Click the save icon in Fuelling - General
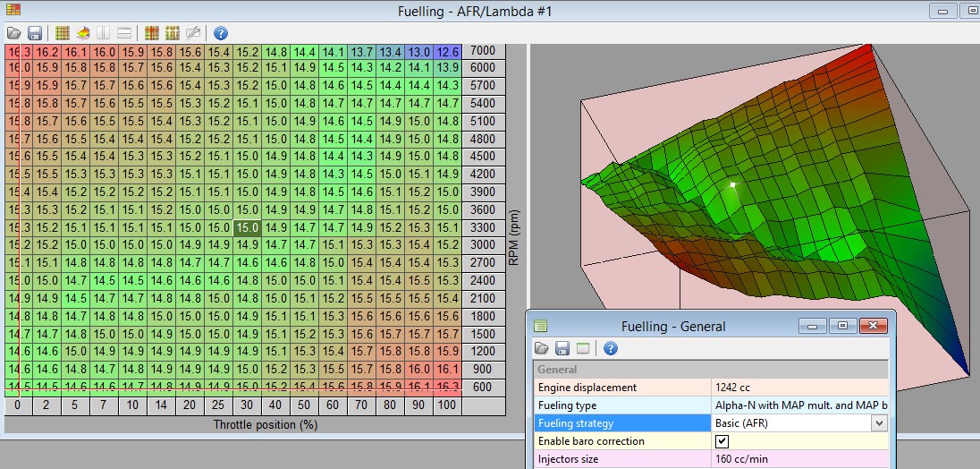This screenshot has height=469, width=980. [x=562, y=348]
